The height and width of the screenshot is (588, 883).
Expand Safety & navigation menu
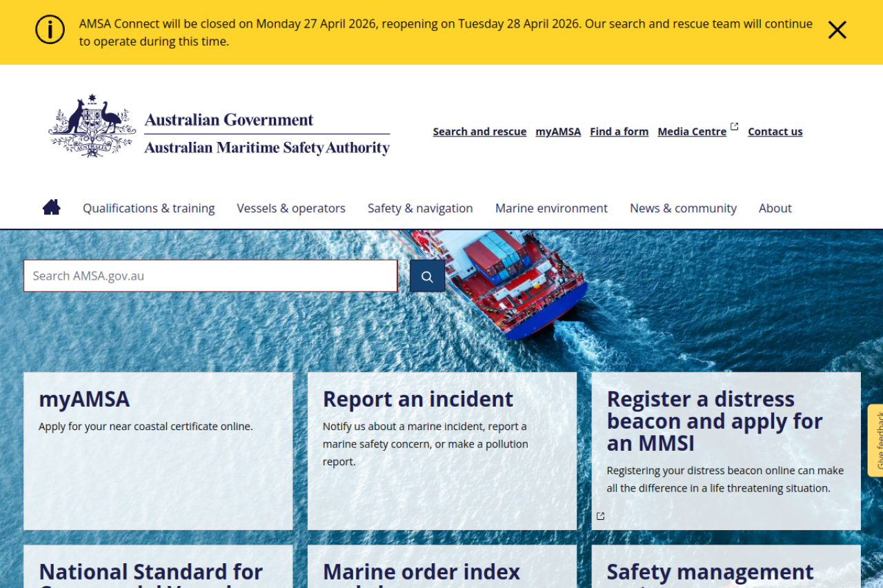click(420, 208)
